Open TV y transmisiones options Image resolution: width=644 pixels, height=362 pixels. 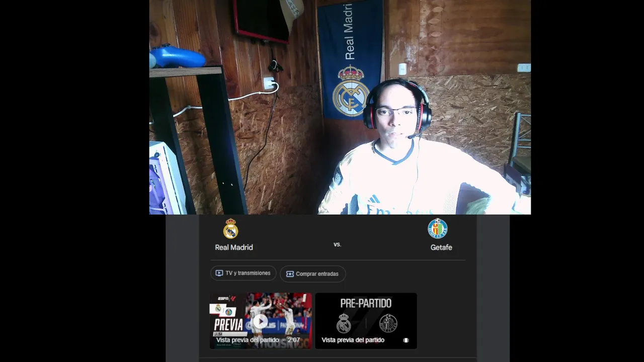[x=244, y=273]
